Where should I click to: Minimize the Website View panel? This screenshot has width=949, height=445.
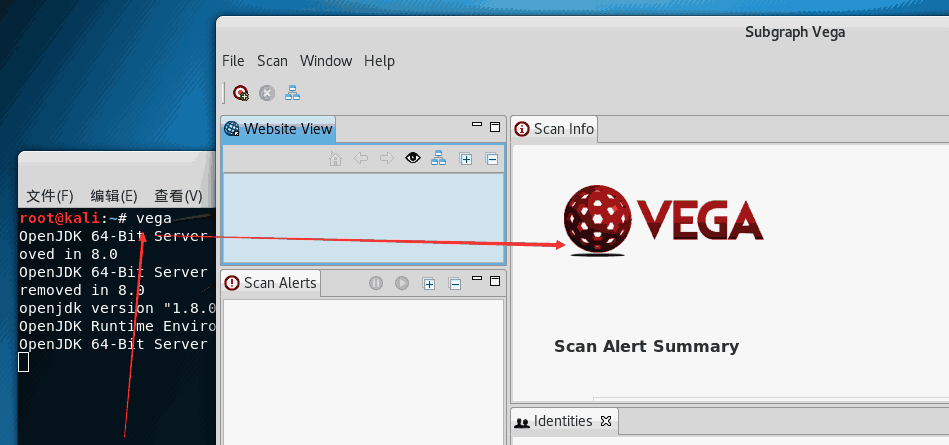[477, 125]
